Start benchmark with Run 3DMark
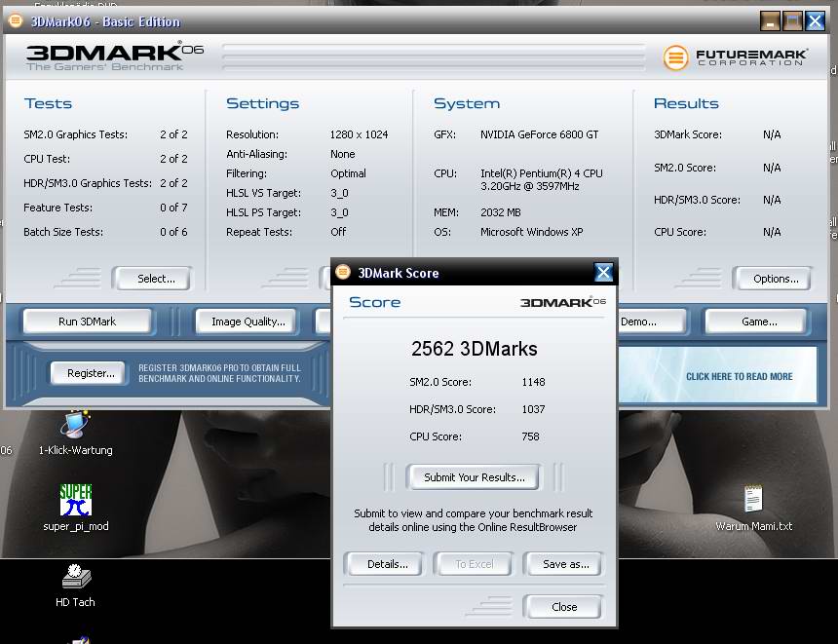This screenshot has height=644, width=838. pyautogui.click(x=87, y=322)
